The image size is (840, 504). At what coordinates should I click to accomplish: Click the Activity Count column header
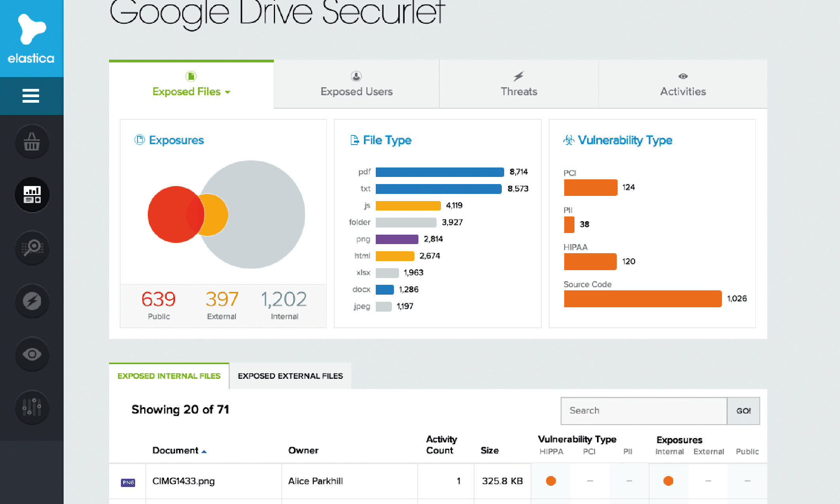442,445
